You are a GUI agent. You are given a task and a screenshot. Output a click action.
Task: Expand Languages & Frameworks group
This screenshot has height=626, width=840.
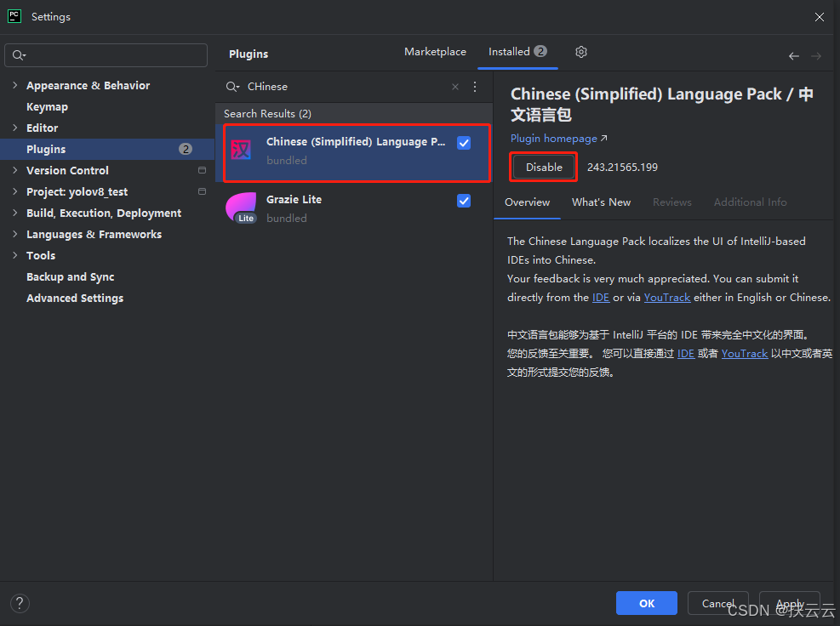(15, 234)
